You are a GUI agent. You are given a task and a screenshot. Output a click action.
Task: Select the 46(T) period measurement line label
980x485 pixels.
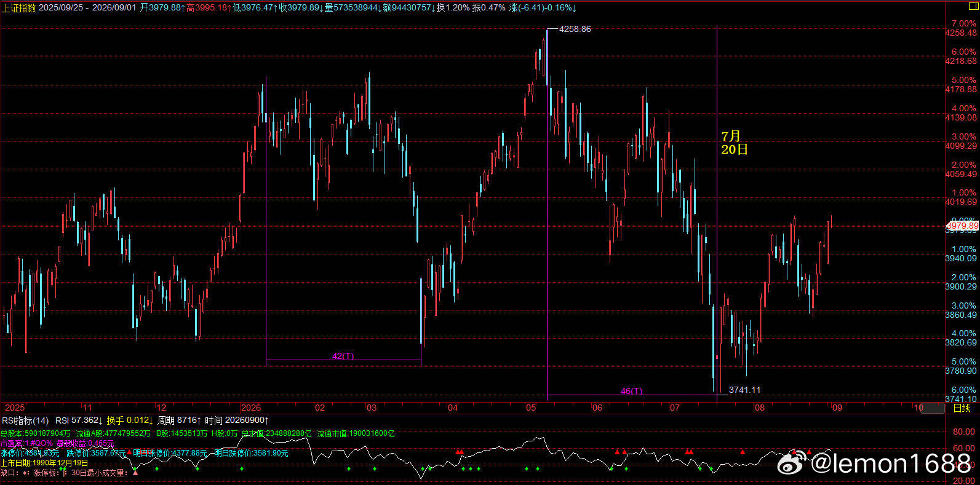click(x=631, y=391)
